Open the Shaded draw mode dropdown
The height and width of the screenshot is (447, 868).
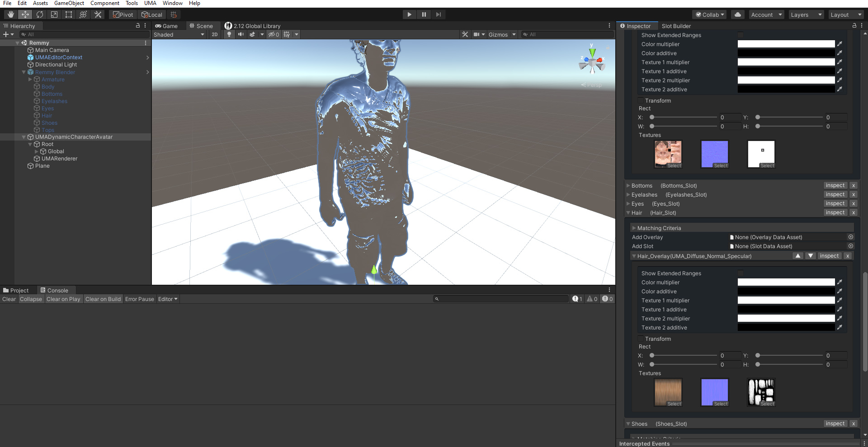point(179,34)
